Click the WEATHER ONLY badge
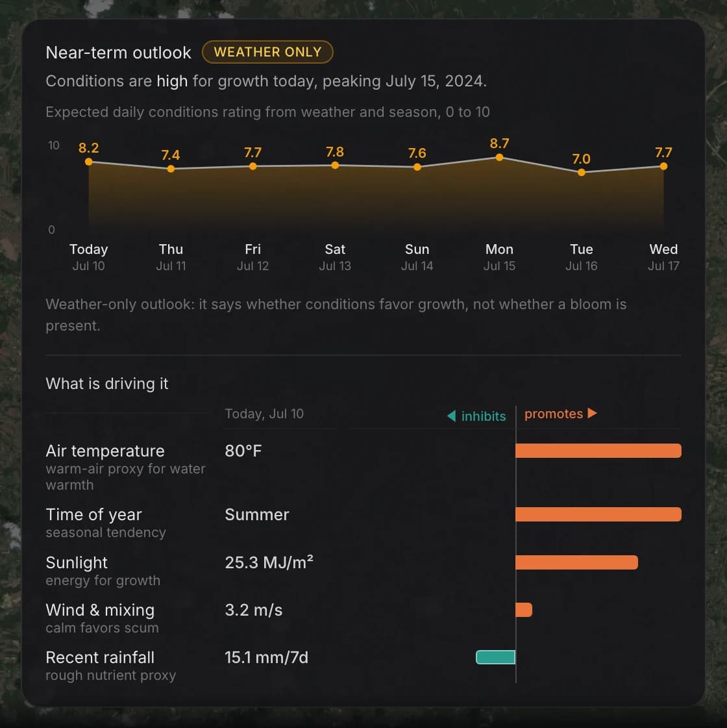The width and height of the screenshot is (727, 728). (x=267, y=52)
